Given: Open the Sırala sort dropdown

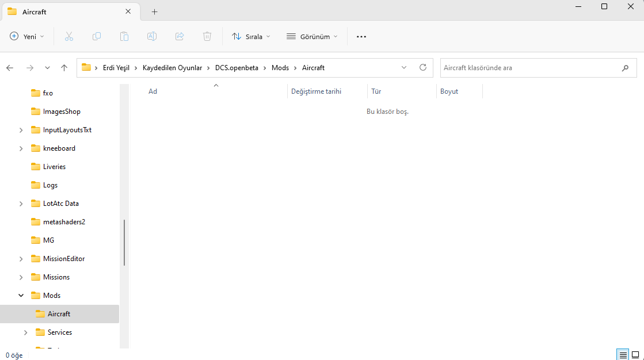Looking at the screenshot, I should pos(251,37).
